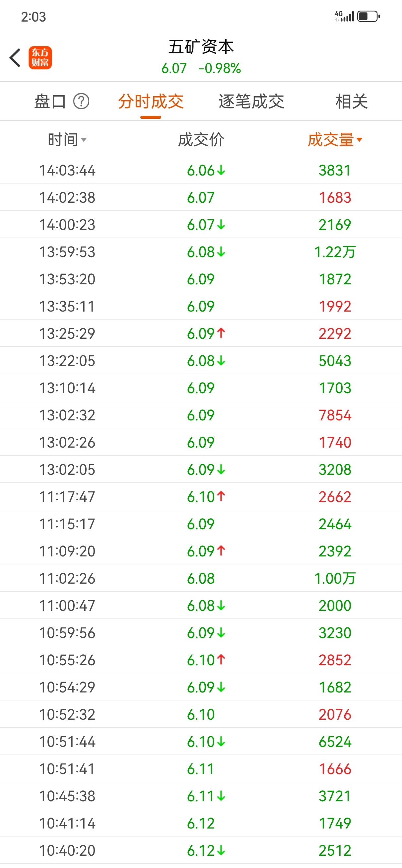Click the help question mark beside 盘口
402x868 pixels.
click(81, 101)
